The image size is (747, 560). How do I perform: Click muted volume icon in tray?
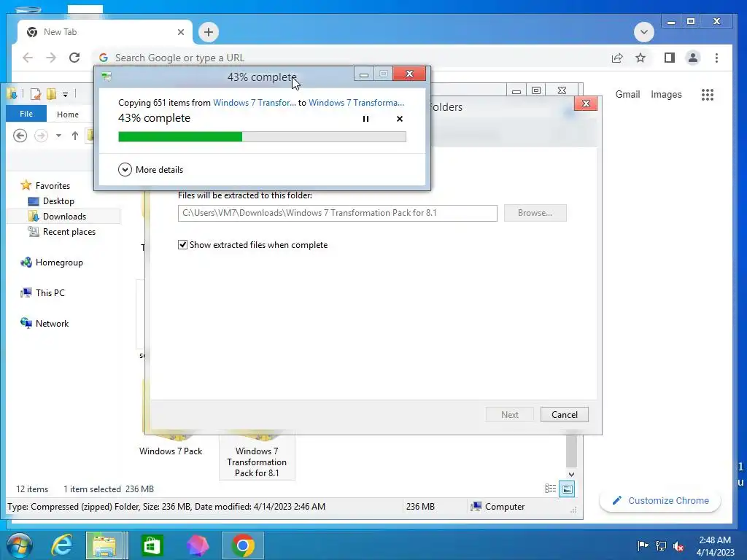coord(678,545)
